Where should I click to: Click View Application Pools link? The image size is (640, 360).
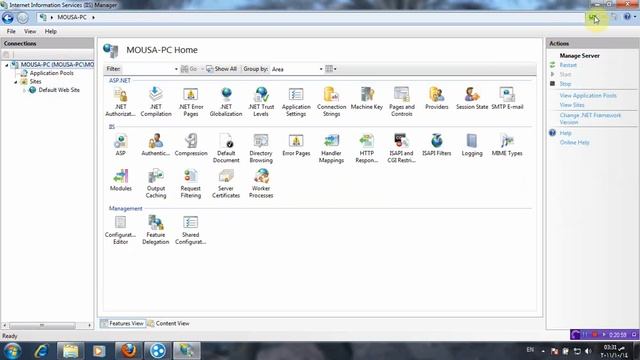(x=588, y=96)
